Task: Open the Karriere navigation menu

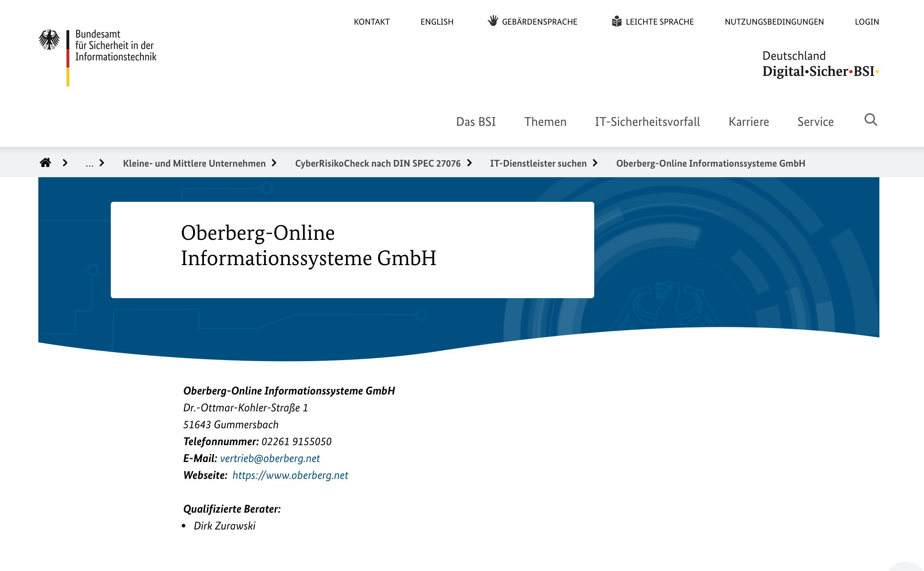Action: pos(749,122)
